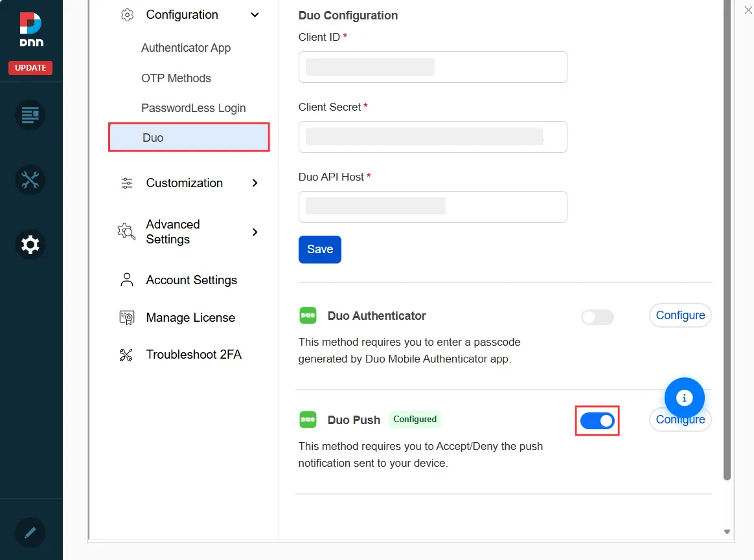Click the Advanced Settings gear-search icon

(x=126, y=232)
